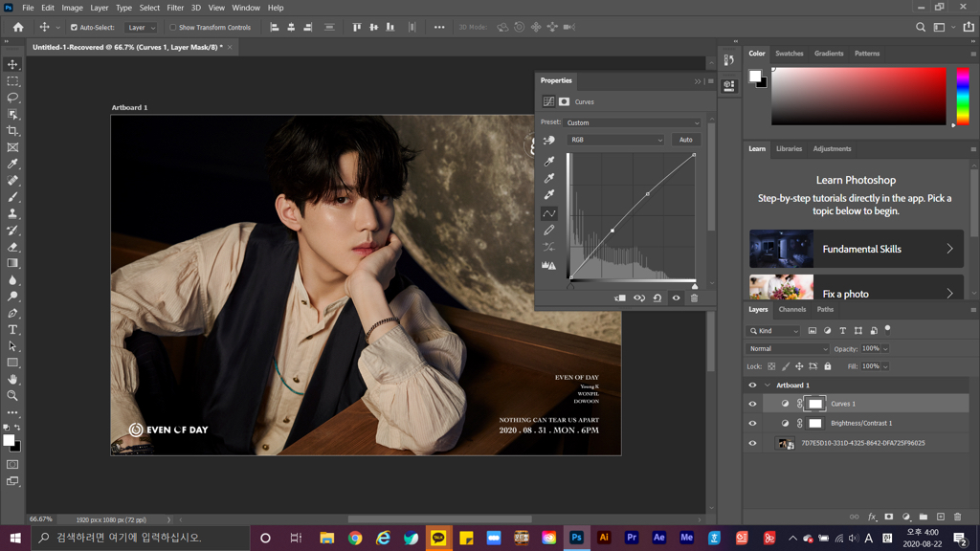The width and height of the screenshot is (980, 551).
Task: Pick the black point eyedropper in Curves
Action: pyautogui.click(x=548, y=161)
